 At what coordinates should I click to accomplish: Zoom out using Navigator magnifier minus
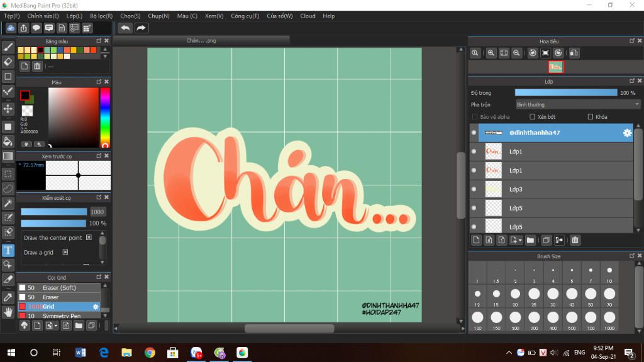(517, 53)
